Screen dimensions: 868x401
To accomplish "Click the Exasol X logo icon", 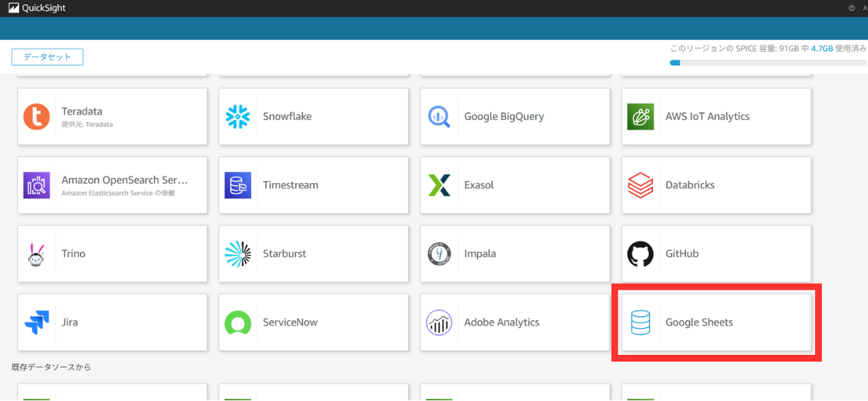I will [x=439, y=185].
